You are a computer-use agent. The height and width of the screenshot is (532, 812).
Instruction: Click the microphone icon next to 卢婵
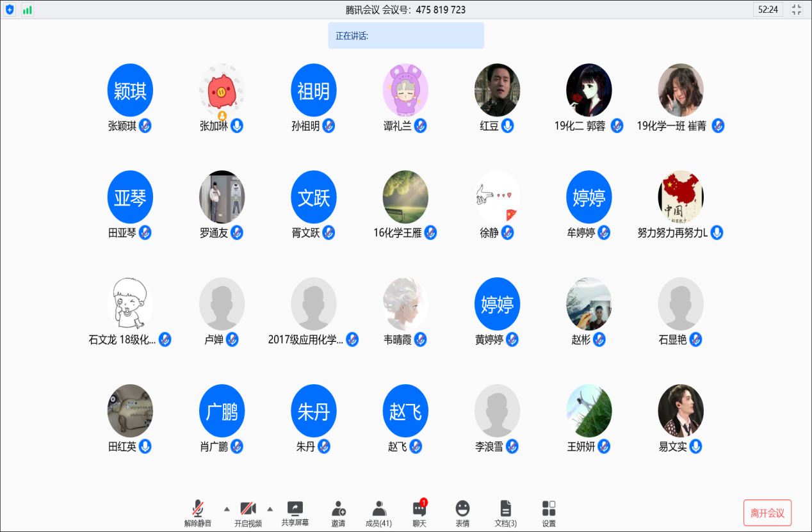pyautogui.click(x=232, y=339)
